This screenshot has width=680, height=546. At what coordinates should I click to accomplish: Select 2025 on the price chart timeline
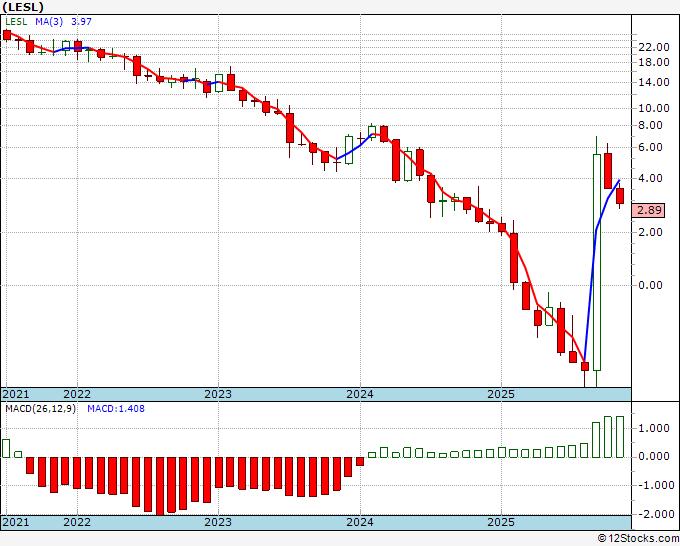click(x=501, y=394)
